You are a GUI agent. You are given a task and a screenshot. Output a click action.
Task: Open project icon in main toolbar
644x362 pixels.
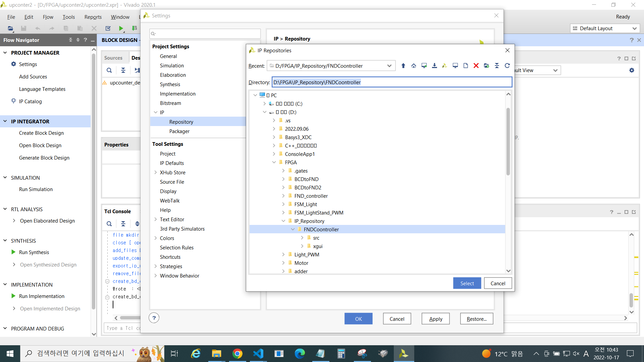pos(10,28)
